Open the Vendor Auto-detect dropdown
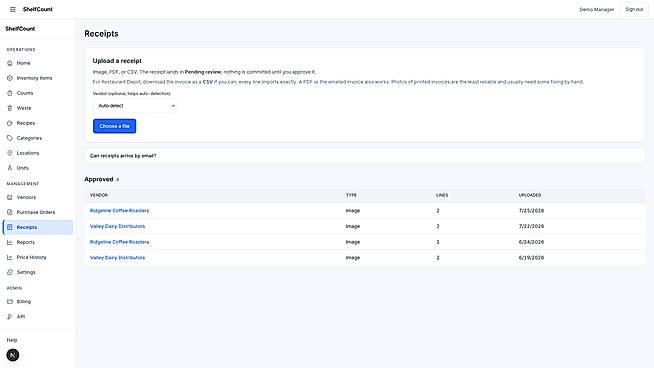 pyautogui.click(x=135, y=106)
